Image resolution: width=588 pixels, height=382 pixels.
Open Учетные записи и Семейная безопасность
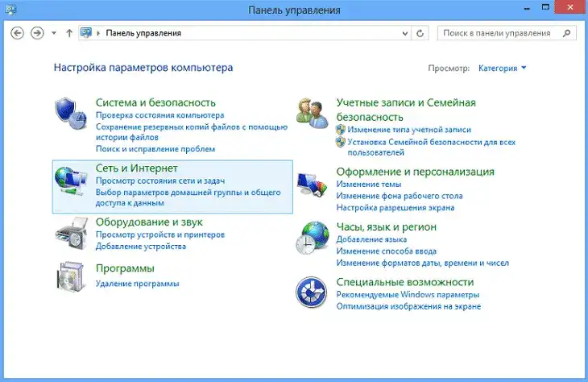(x=406, y=110)
